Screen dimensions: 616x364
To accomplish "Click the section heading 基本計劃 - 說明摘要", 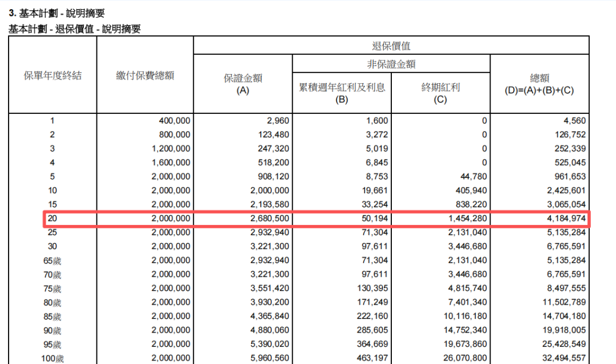I will point(56,13).
